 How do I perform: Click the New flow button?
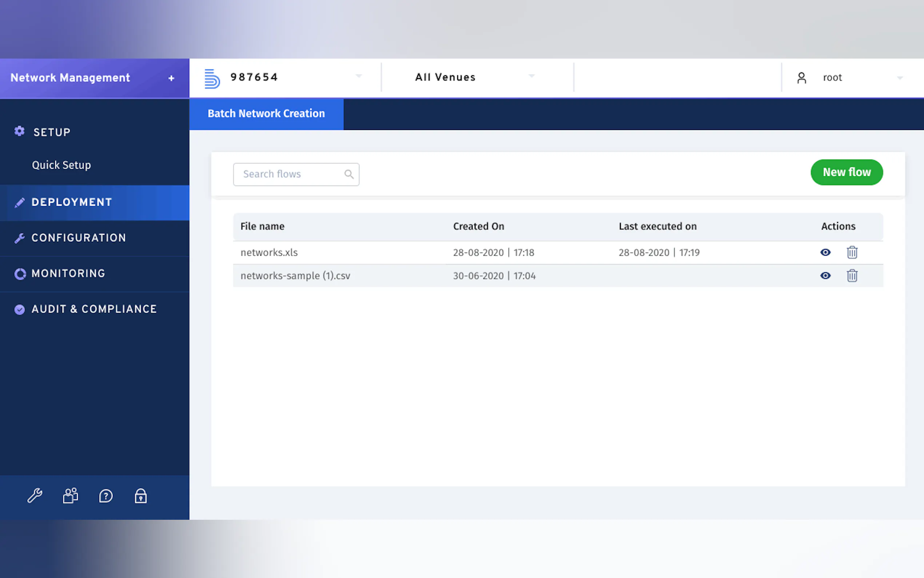point(847,173)
